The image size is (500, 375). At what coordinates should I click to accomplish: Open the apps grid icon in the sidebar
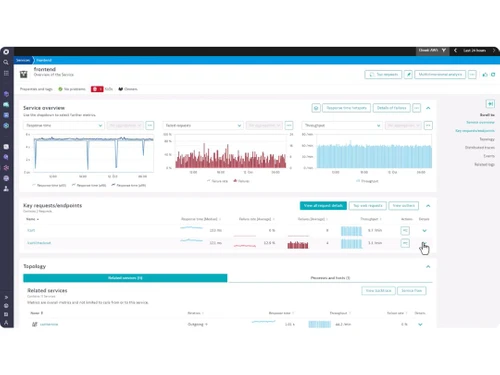[6, 73]
